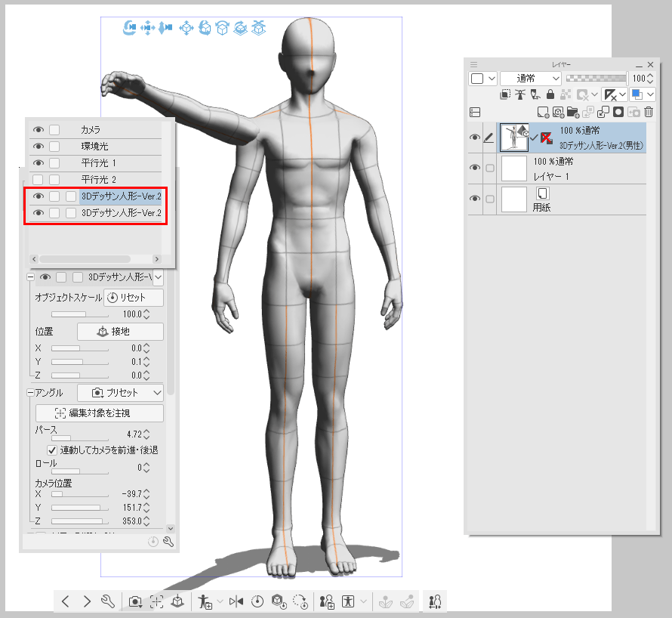672x618 pixels.
Task: Open camera angle preset in launcher
Action: pyautogui.click(x=135, y=601)
